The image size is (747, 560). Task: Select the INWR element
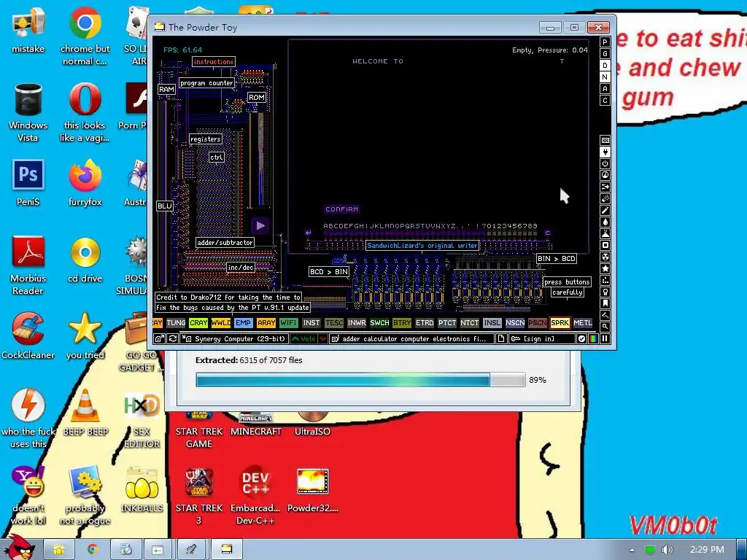(356, 323)
